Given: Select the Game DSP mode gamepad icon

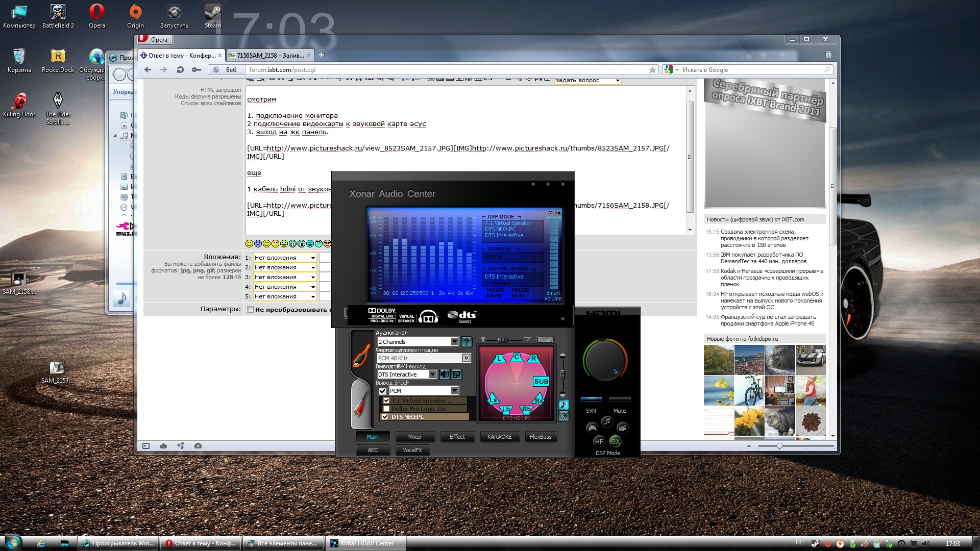Looking at the screenshot, I should pyautogui.click(x=592, y=428).
